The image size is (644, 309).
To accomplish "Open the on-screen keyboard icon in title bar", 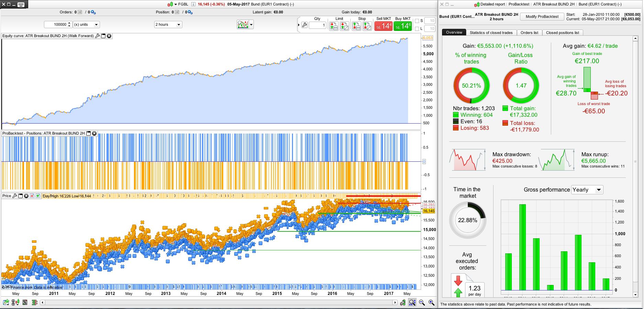I will [21, 4].
